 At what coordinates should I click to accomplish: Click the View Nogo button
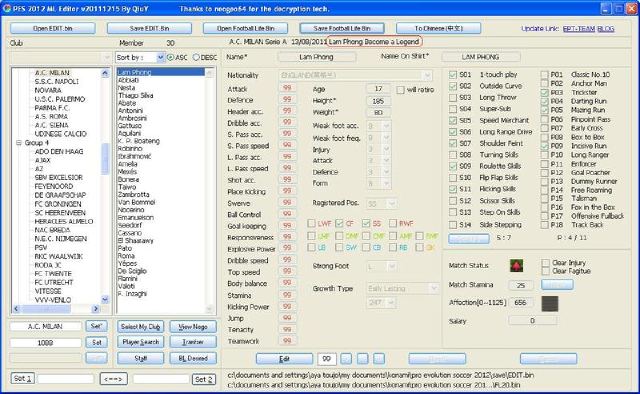[193, 327]
